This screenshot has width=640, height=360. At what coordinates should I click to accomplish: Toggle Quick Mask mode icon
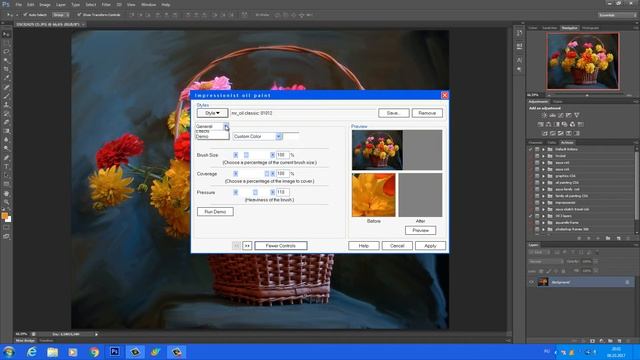click(x=6, y=228)
